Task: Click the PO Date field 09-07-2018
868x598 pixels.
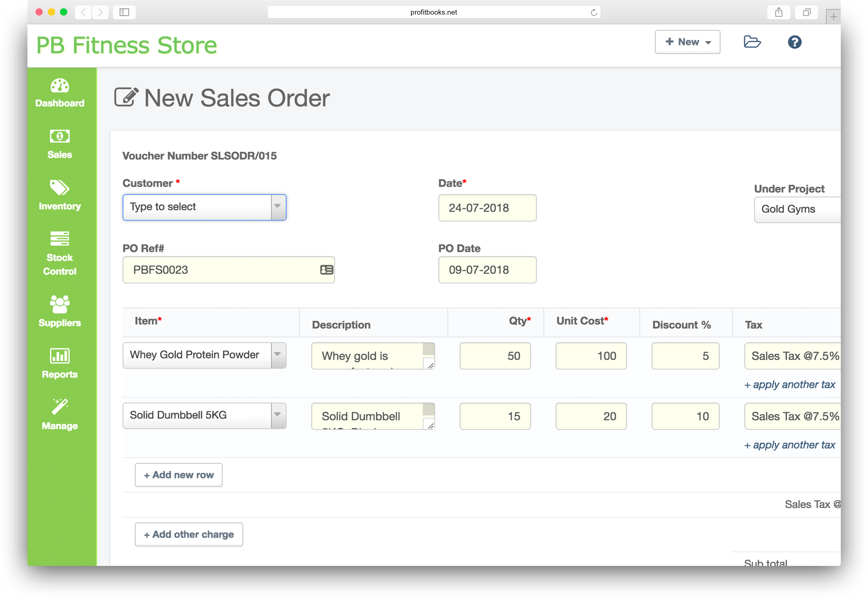Action: pos(487,270)
